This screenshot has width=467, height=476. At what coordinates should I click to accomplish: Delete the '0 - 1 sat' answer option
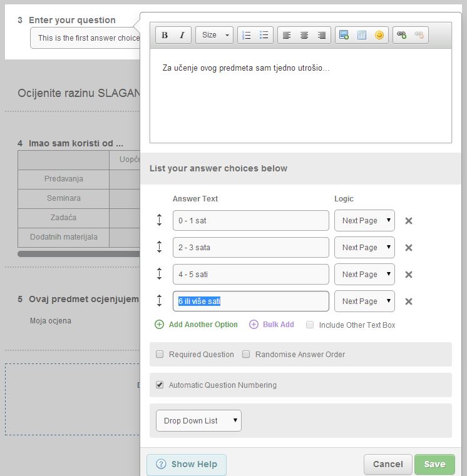click(x=409, y=221)
